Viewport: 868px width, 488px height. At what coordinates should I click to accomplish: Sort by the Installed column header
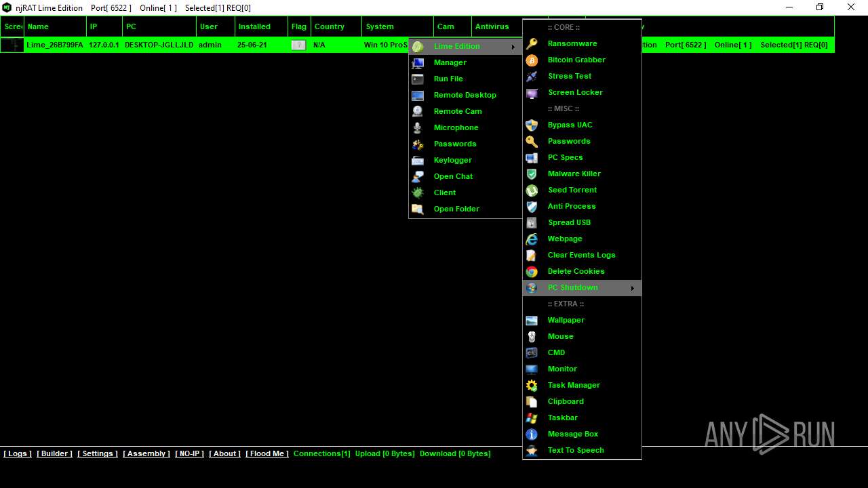tap(261, 26)
